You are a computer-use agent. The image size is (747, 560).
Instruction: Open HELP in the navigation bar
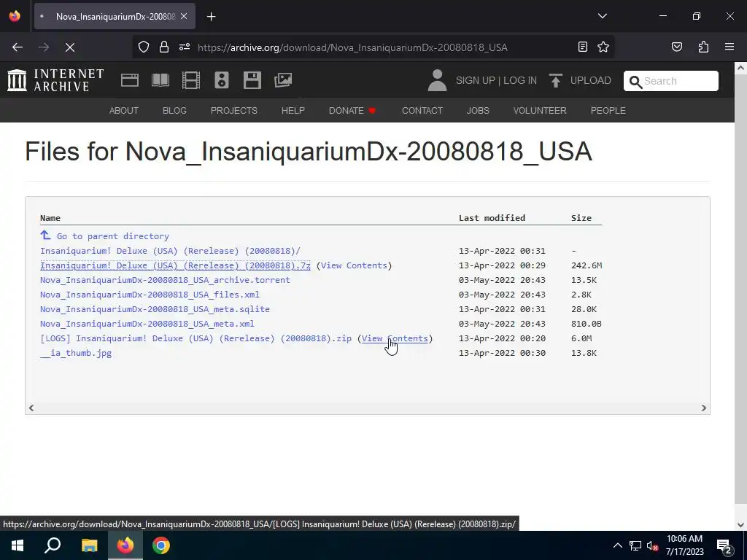pyautogui.click(x=293, y=111)
